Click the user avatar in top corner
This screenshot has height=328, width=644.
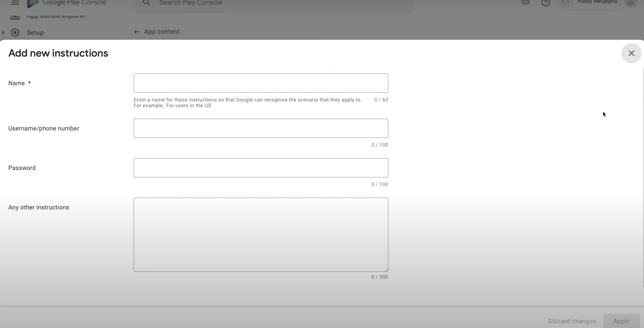pos(630,3)
